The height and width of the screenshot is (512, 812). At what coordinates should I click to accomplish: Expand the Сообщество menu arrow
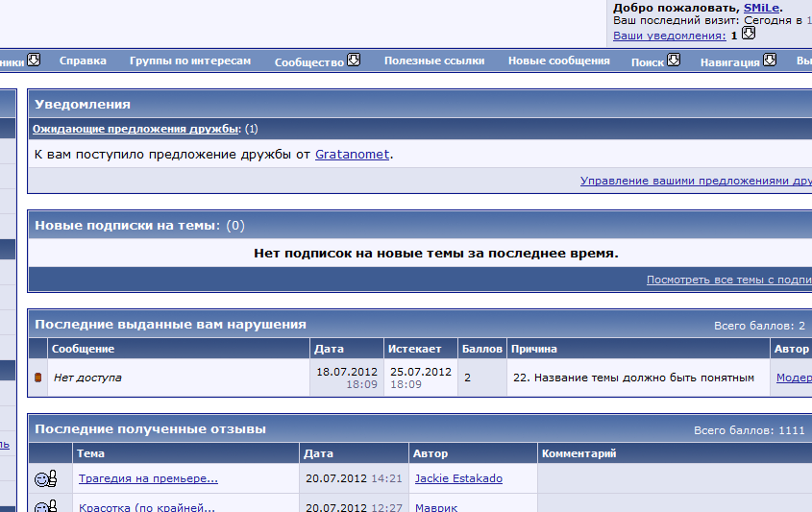click(354, 61)
